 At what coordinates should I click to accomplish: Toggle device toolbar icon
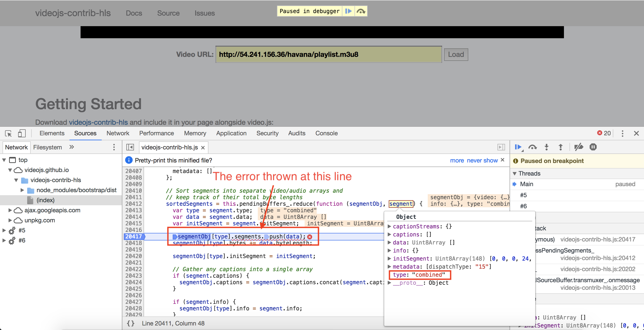click(x=22, y=133)
